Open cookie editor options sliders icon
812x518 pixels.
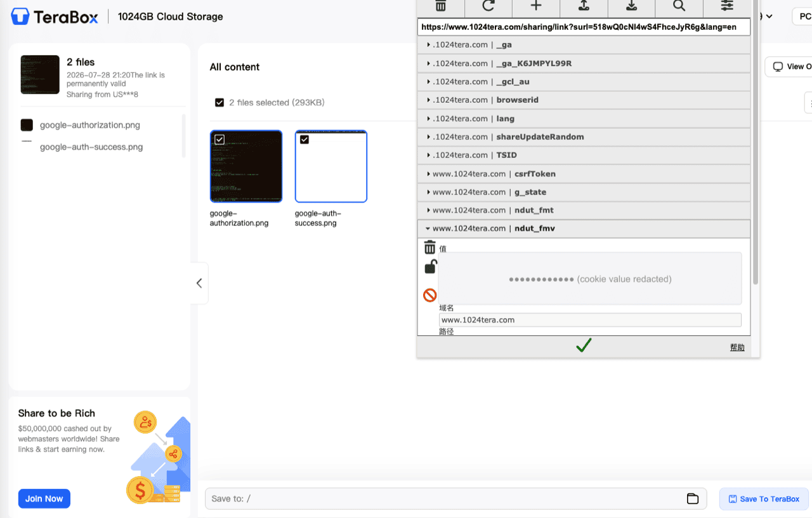coord(727,6)
